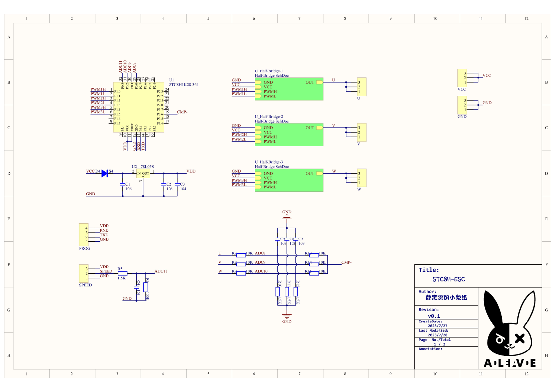Click the 'CMP-' net label right of R14
The width and height of the screenshot is (555, 392).
coord(346,262)
